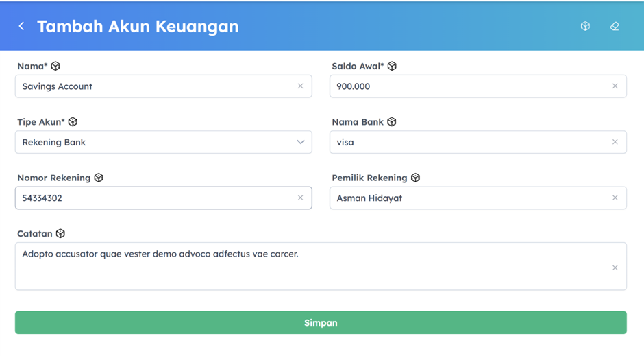Viewport: 644px width, 356px height.
Task: Click the cube icon next to Nama label
Action: point(56,66)
